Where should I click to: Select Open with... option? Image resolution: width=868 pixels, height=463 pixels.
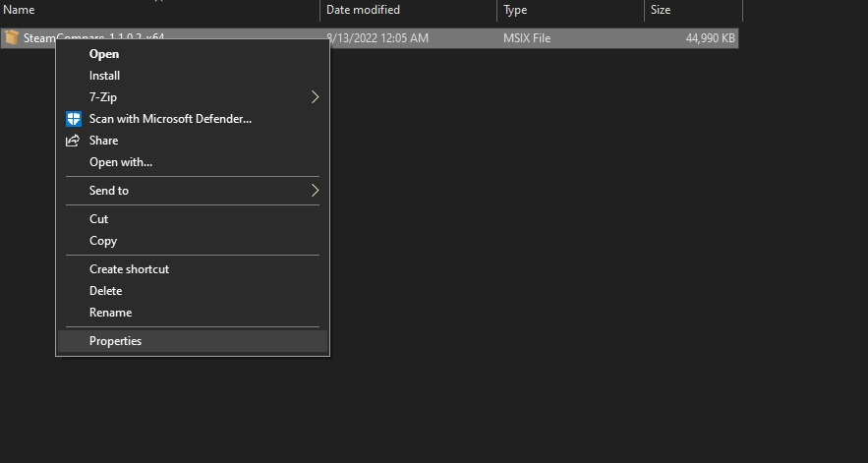pos(193,162)
